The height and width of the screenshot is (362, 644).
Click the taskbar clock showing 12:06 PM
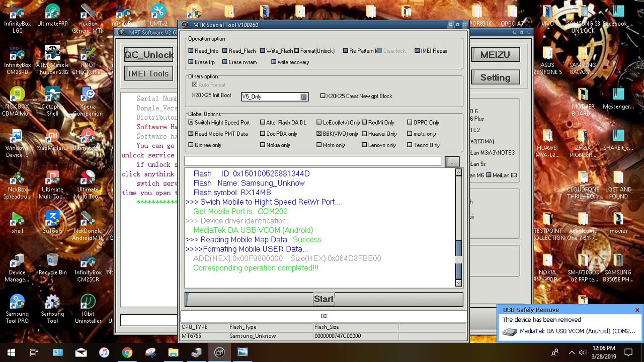(604, 352)
